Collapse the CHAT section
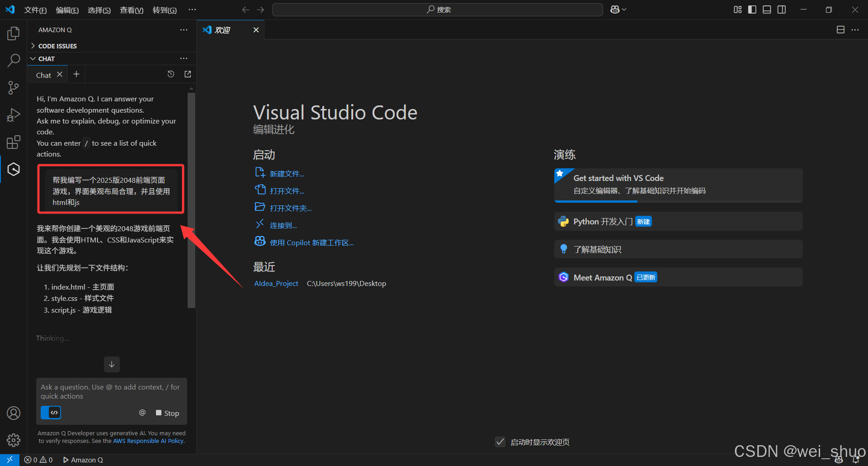The image size is (868, 466). (x=46, y=59)
